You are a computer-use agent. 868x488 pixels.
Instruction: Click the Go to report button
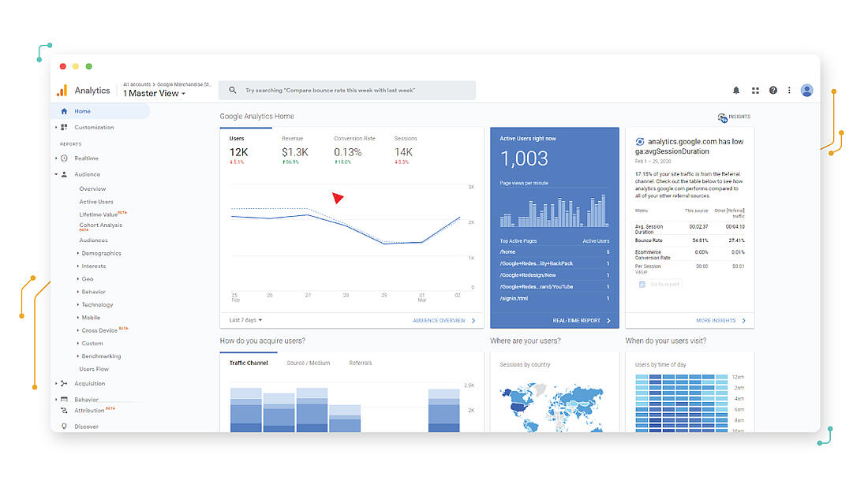pos(660,285)
